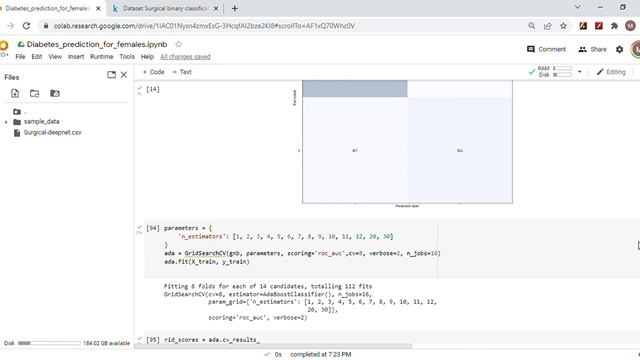Image resolution: width=640 pixels, height=360 pixels.
Task: Select the sample_data folder
Action: [x=41, y=122]
